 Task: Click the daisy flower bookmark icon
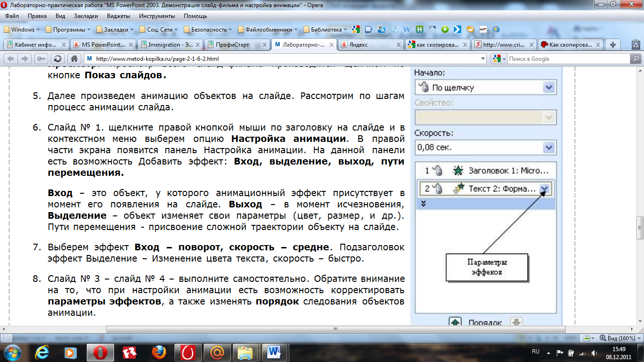pos(495,29)
